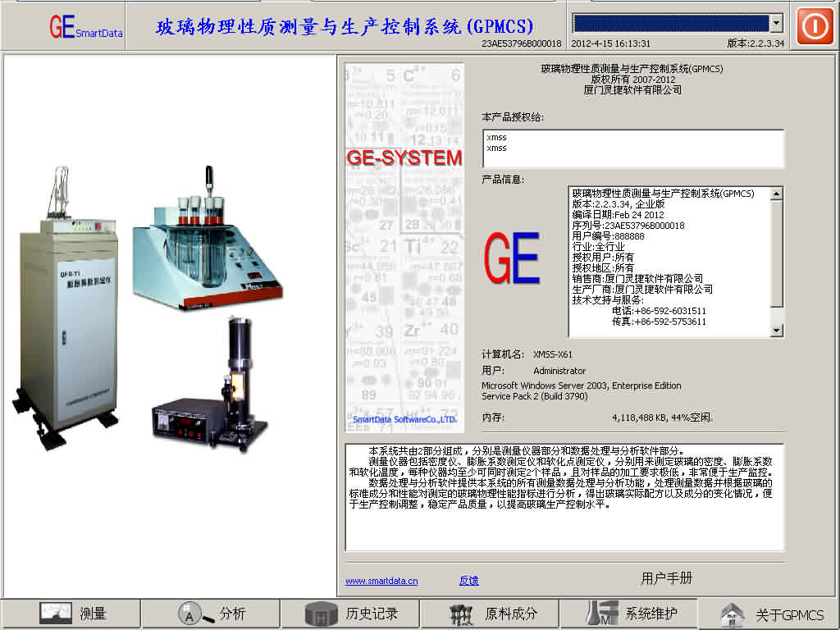
Task: Click scroll up arrow in product info box
Action: 776,193
